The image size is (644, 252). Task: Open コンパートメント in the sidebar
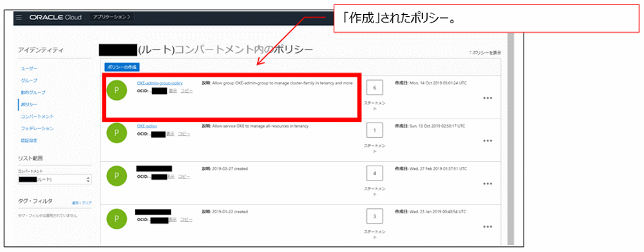[x=37, y=117]
